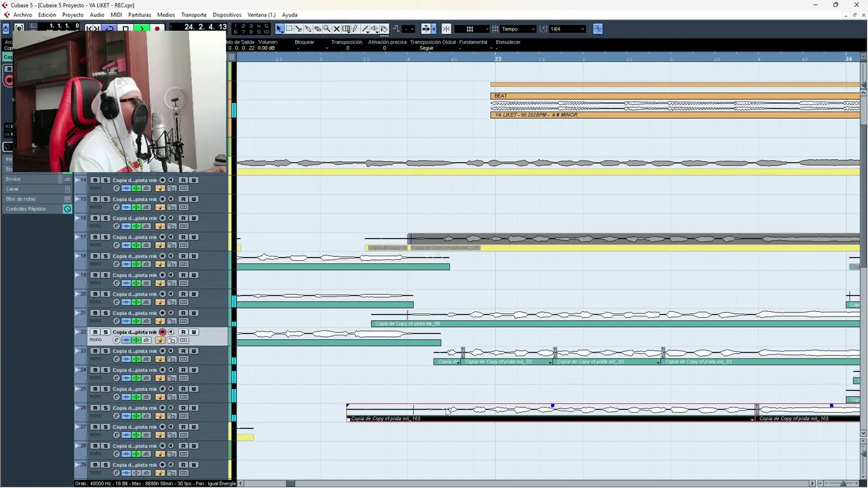Viewport: 868px width, 488px height.
Task: Select the Play speaker tool
Action: click(x=375, y=29)
